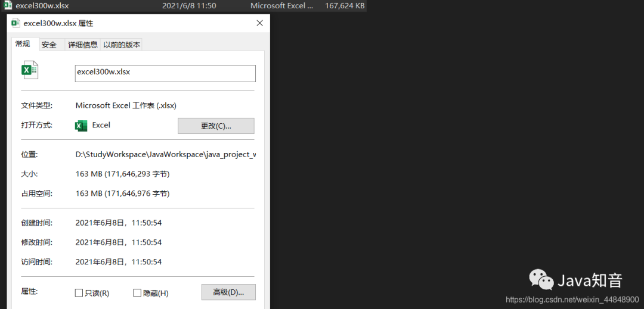
Task: Click the Excel icon beside the 打开方式 value
Action: click(81, 126)
